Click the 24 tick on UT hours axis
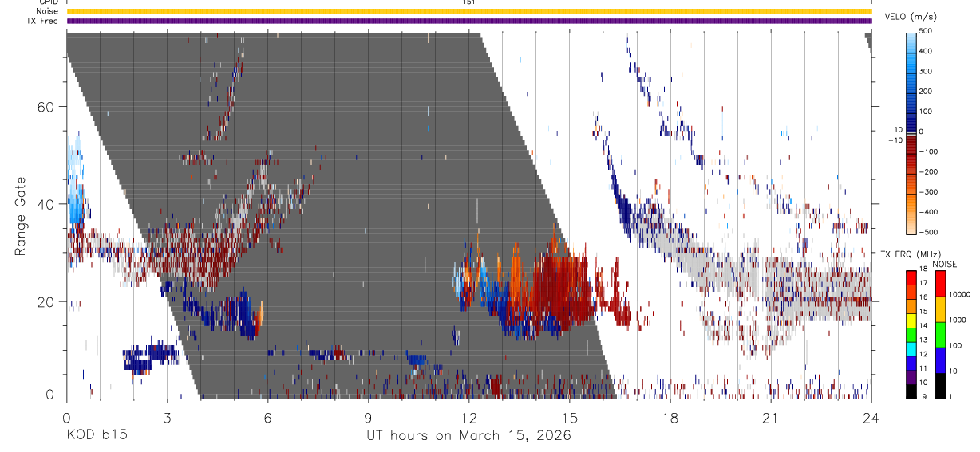Screen dimensions: 980x452 (871, 417)
